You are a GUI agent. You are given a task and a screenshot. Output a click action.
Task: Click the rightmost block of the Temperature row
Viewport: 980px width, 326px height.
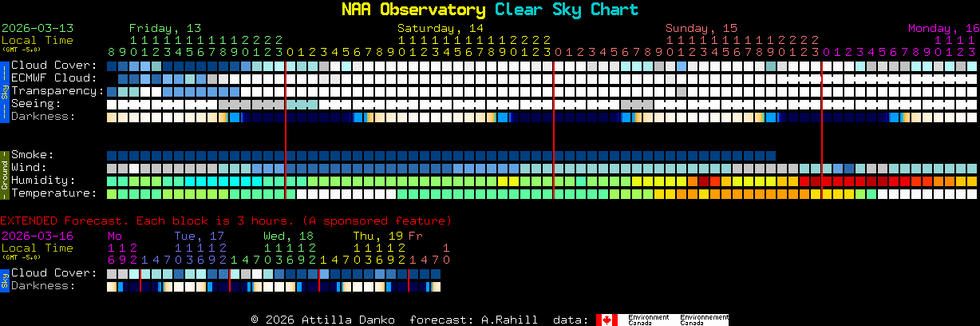pos(972,193)
